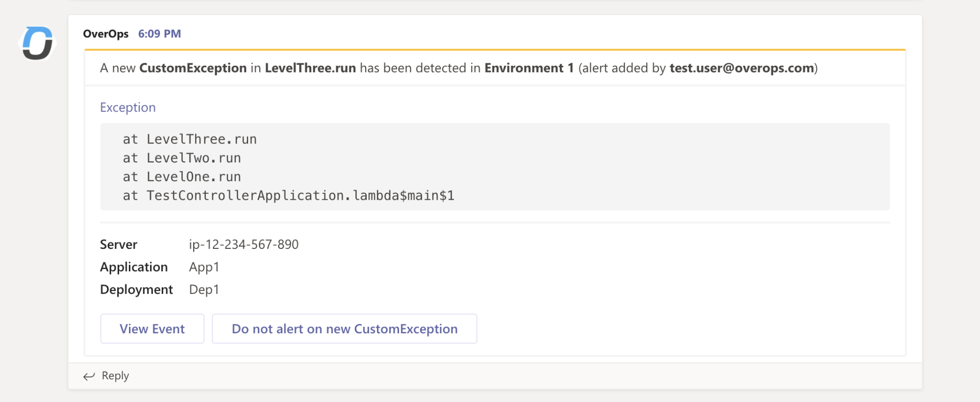The width and height of the screenshot is (980, 402).
Task: Click the bold CustomException text in header
Action: (x=193, y=68)
